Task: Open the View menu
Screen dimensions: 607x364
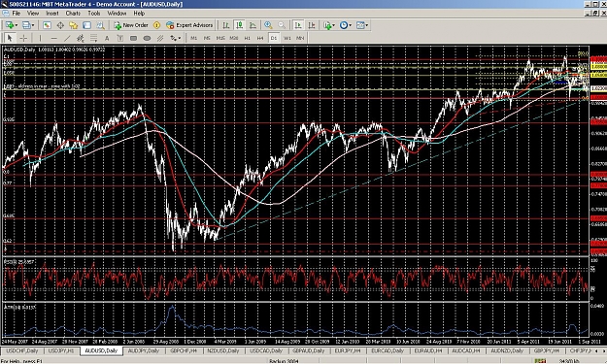Action: pyautogui.click(x=33, y=14)
